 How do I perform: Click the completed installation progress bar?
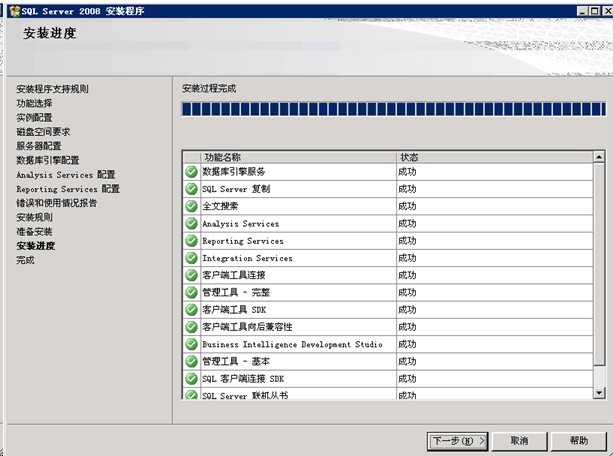(x=394, y=109)
